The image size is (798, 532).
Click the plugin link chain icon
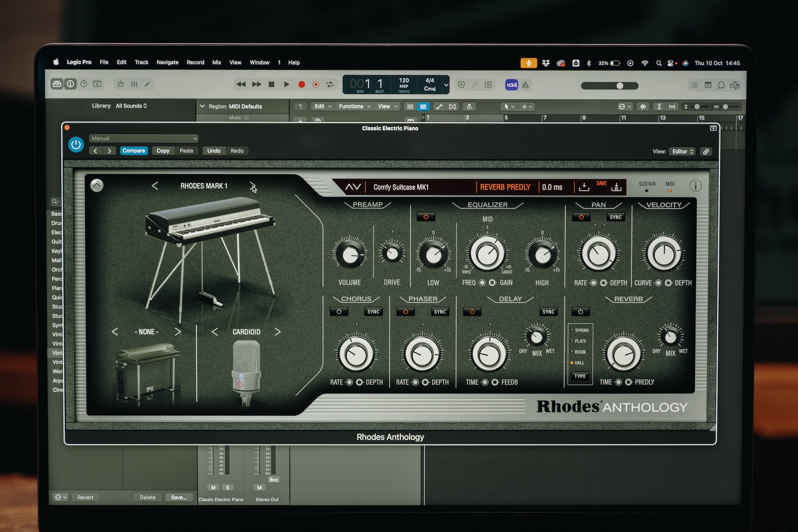coord(706,152)
